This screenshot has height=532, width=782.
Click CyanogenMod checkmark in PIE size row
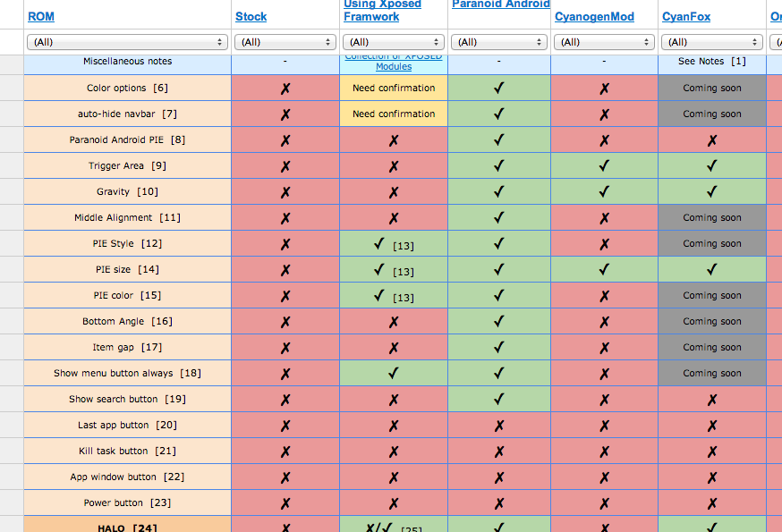click(x=604, y=269)
